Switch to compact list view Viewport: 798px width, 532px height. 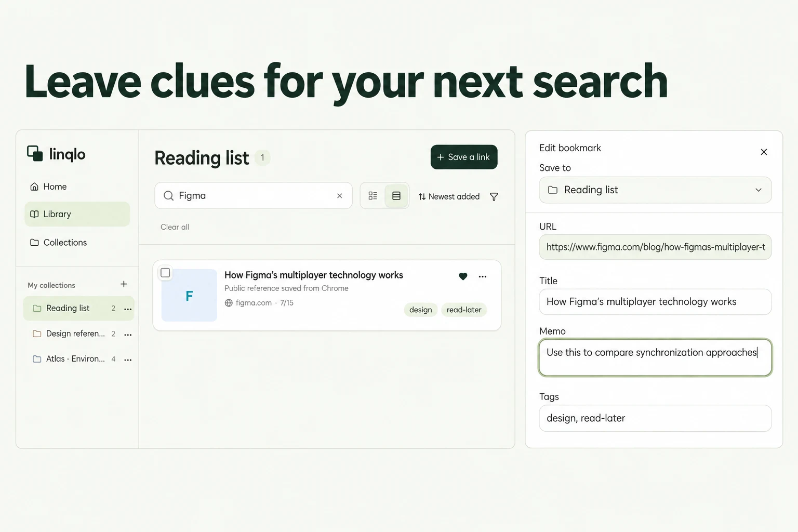click(373, 196)
